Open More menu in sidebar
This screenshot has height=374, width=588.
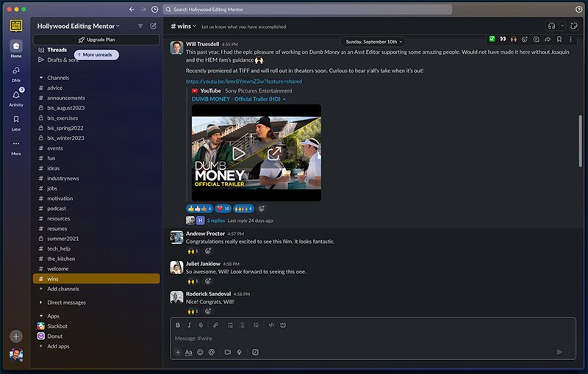pos(15,147)
